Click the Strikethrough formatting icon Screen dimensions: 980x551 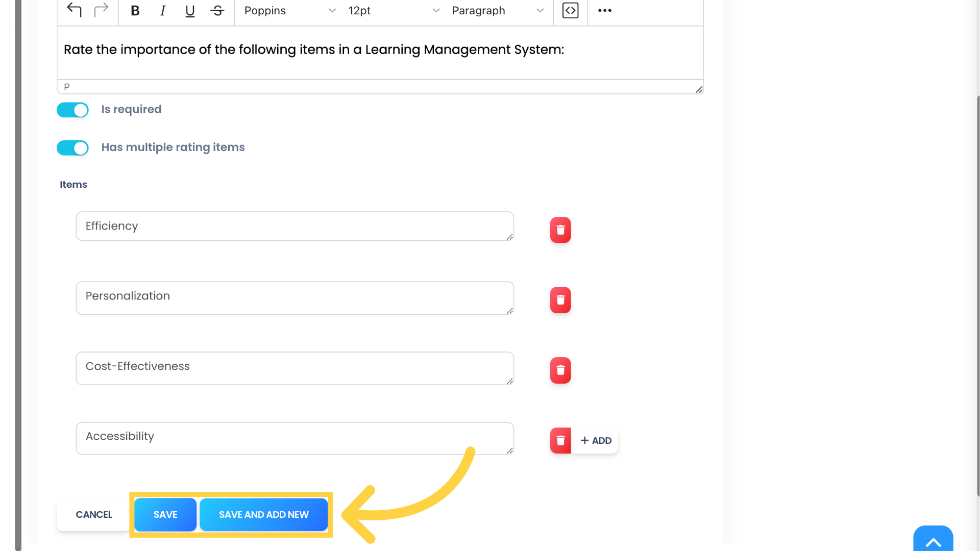tap(217, 11)
